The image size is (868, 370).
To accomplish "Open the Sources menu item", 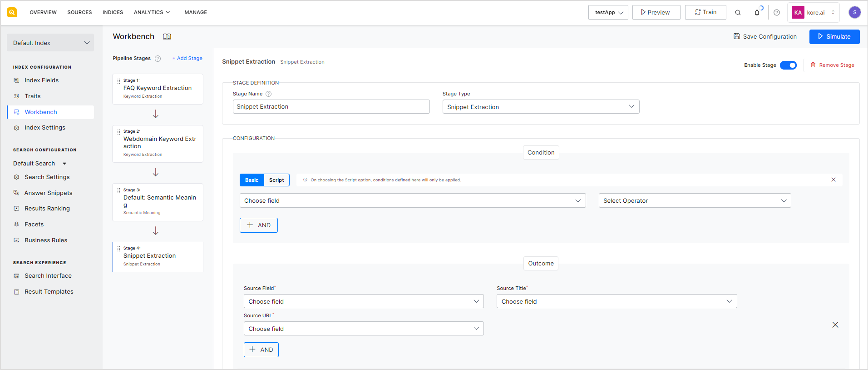I will point(79,12).
